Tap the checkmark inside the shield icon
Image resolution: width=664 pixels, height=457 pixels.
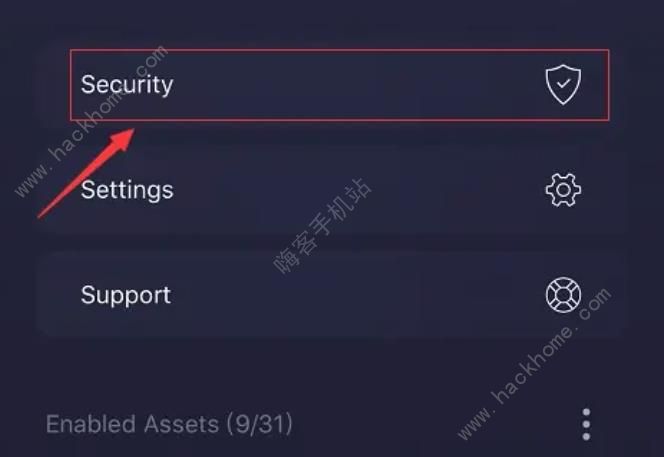point(563,83)
